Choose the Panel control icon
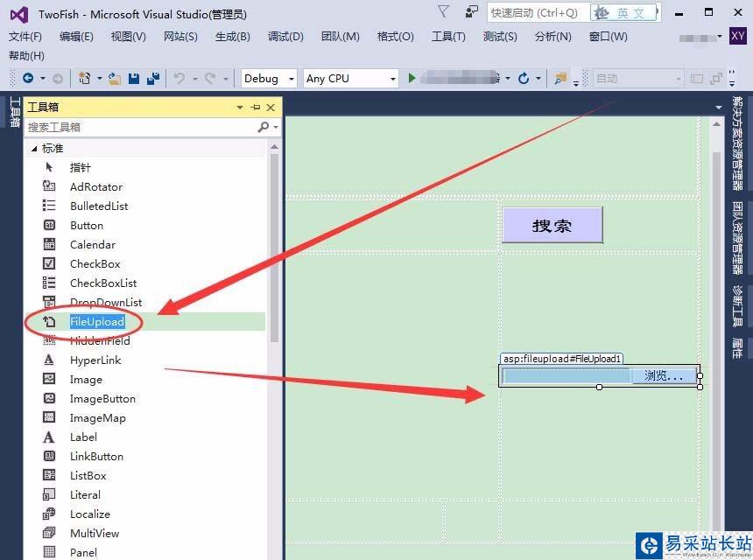Screen dimensions: 753x560 pos(49,552)
